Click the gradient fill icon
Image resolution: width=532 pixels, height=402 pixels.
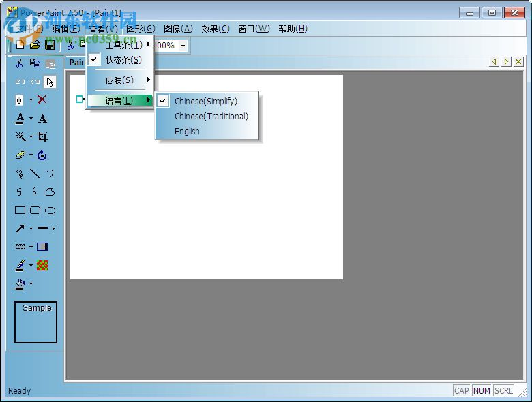click(42, 247)
